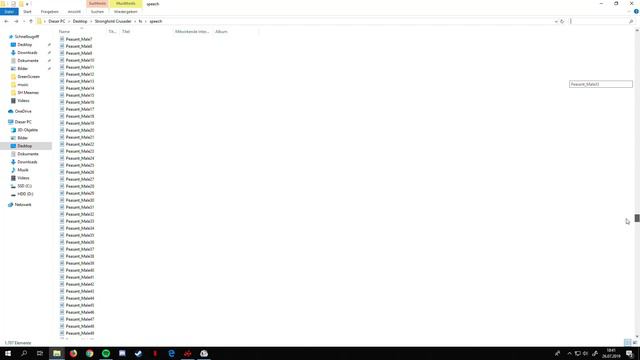Select the file Peasant_Male15
The height and width of the screenshot is (360, 640).
(80, 95)
